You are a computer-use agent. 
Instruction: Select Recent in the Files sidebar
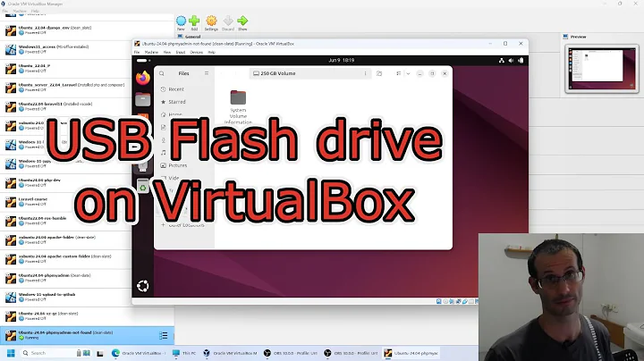(x=184, y=89)
